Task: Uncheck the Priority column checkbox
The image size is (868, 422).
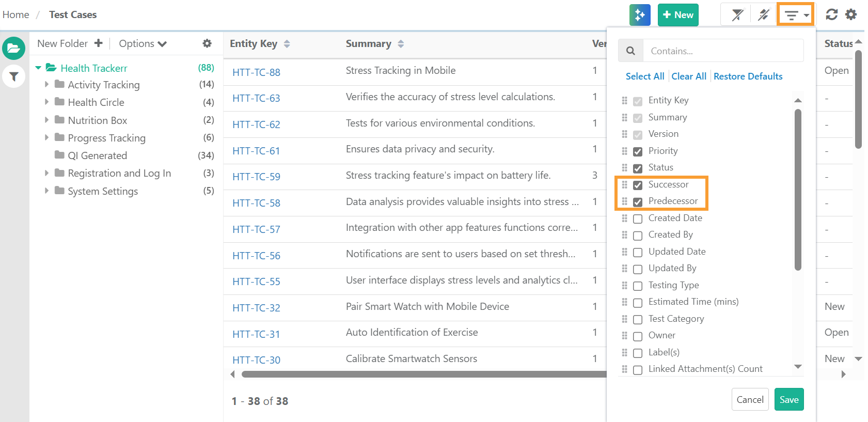Action: point(638,151)
